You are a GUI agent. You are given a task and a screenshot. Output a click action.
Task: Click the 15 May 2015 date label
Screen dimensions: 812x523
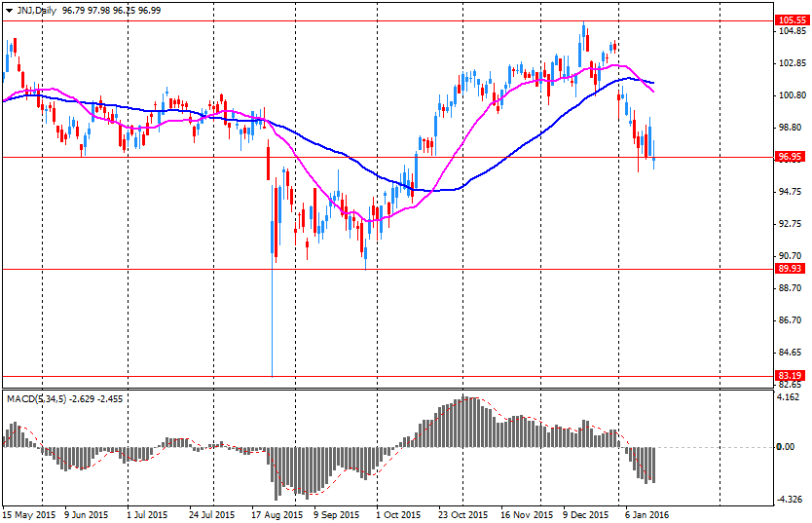point(29,514)
